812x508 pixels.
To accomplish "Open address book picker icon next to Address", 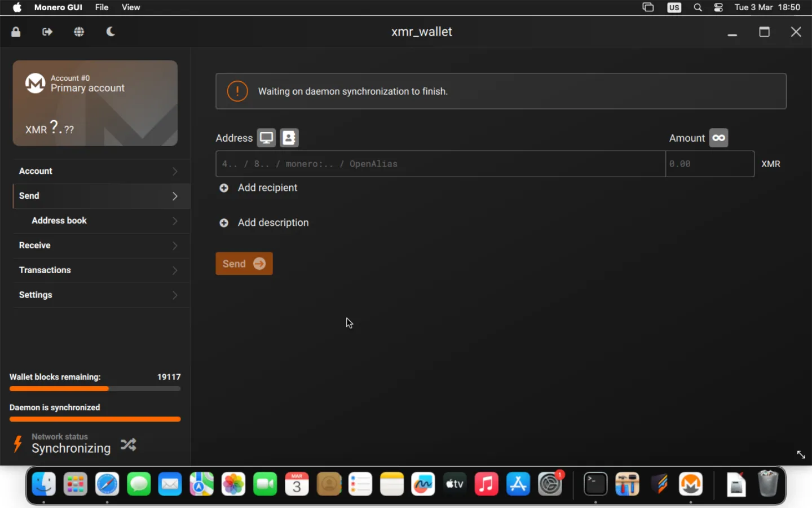I will point(289,138).
